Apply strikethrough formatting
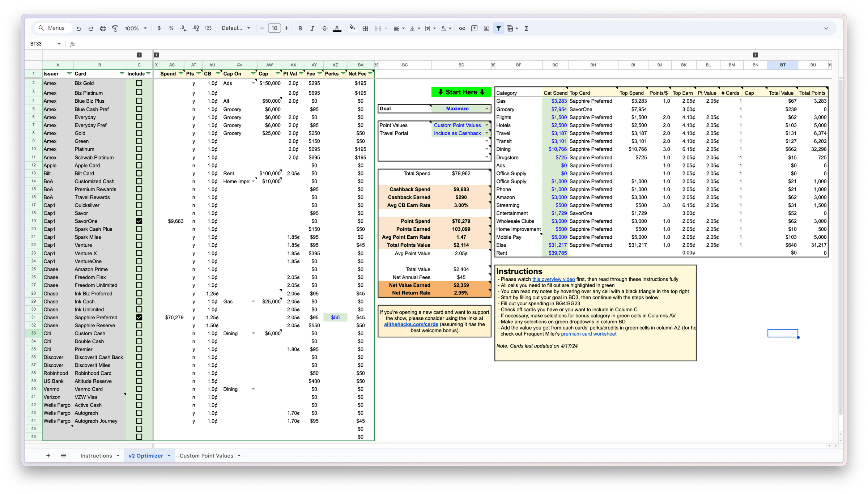Image resolution: width=868 pixels, height=494 pixels. point(324,28)
